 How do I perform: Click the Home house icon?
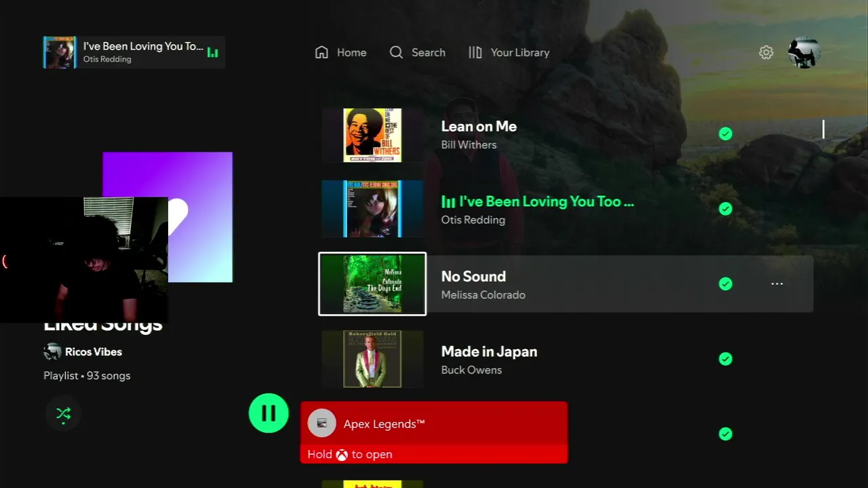(x=321, y=52)
